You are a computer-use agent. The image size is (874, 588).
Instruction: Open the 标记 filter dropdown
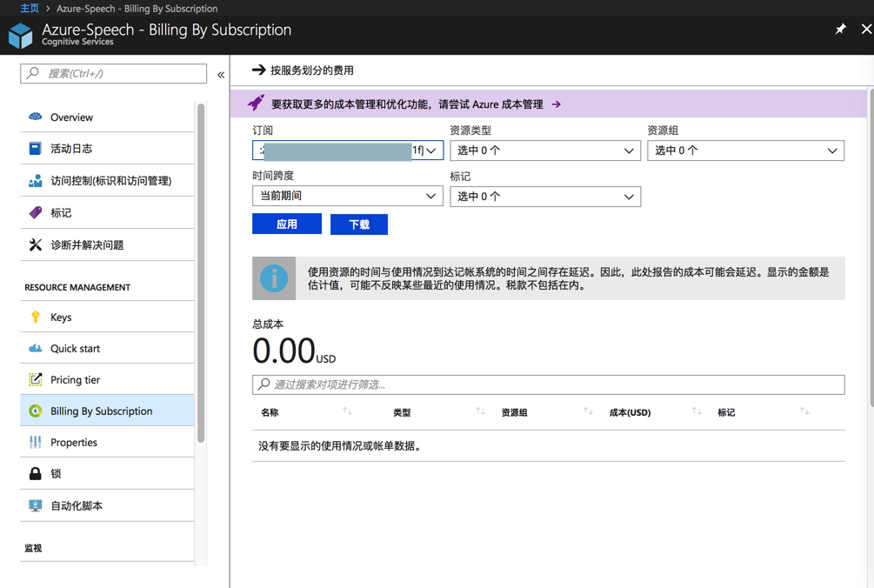[x=545, y=197]
